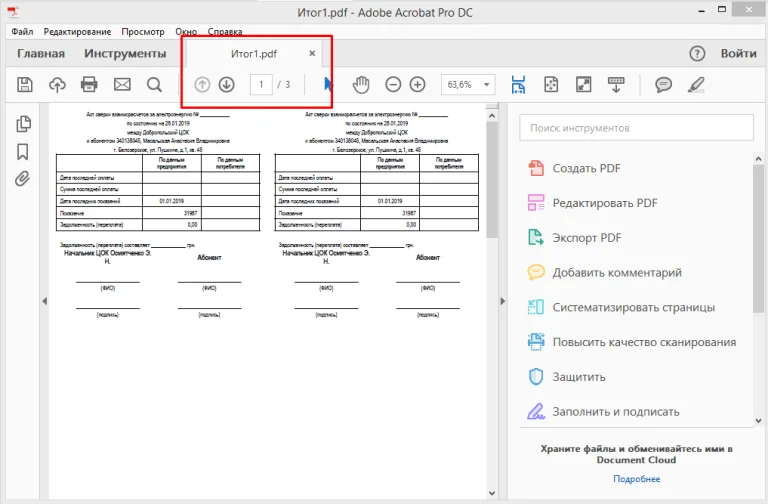Open the Справка menu
This screenshot has width=768, height=504.
[225, 31]
